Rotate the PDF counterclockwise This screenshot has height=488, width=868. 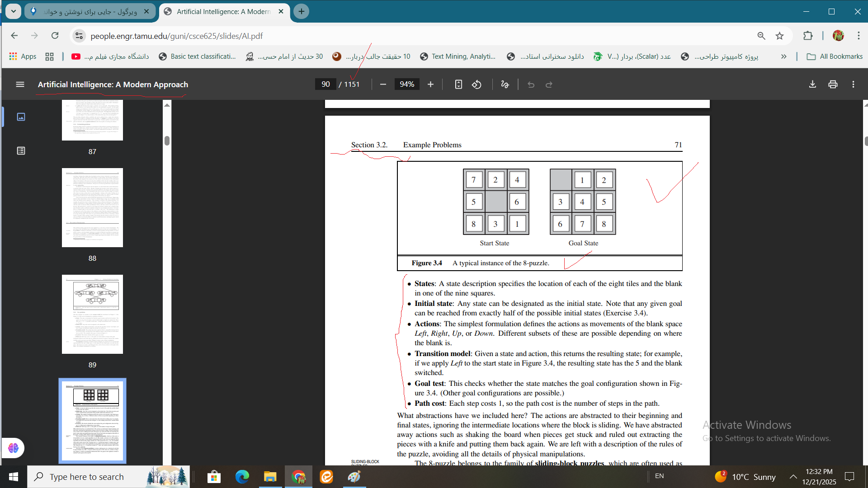coord(476,84)
